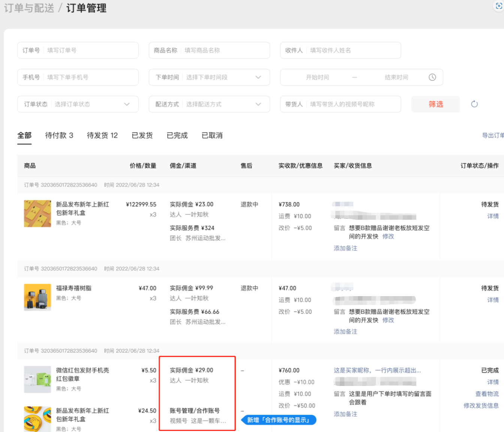Click the 带货人 input field
The height and width of the screenshot is (432, 504).
coord(352,104)
